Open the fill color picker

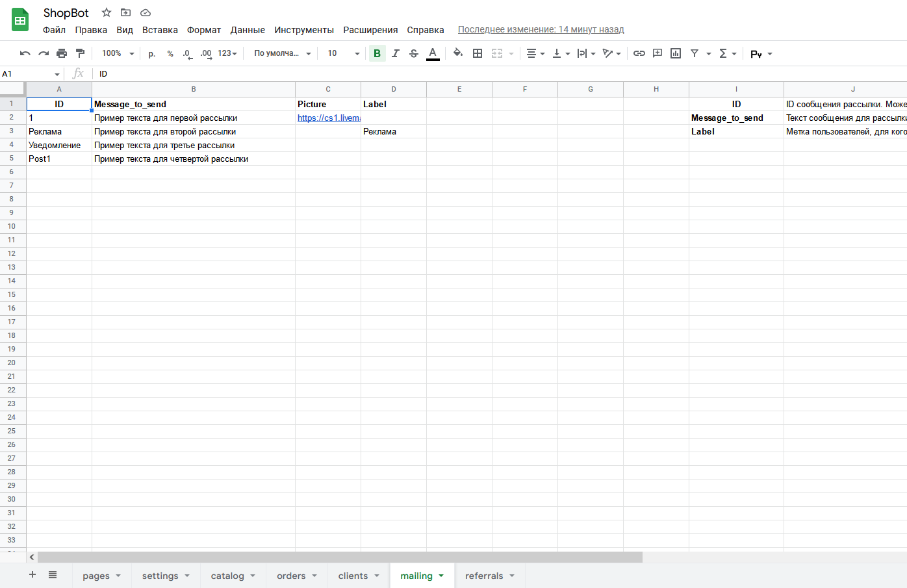pyautogui.click(x=458, y=53)
